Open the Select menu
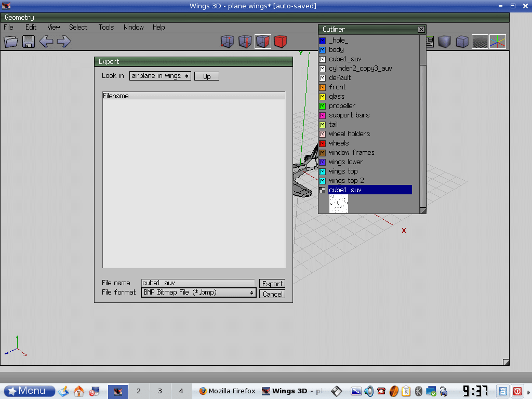 [x=78, y=27]
